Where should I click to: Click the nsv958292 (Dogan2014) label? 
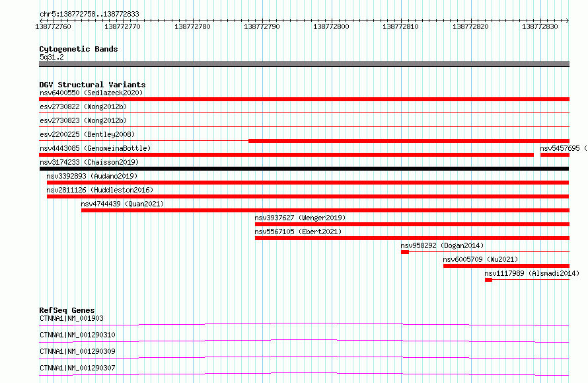pyautogui.click(x=442, y=245)
